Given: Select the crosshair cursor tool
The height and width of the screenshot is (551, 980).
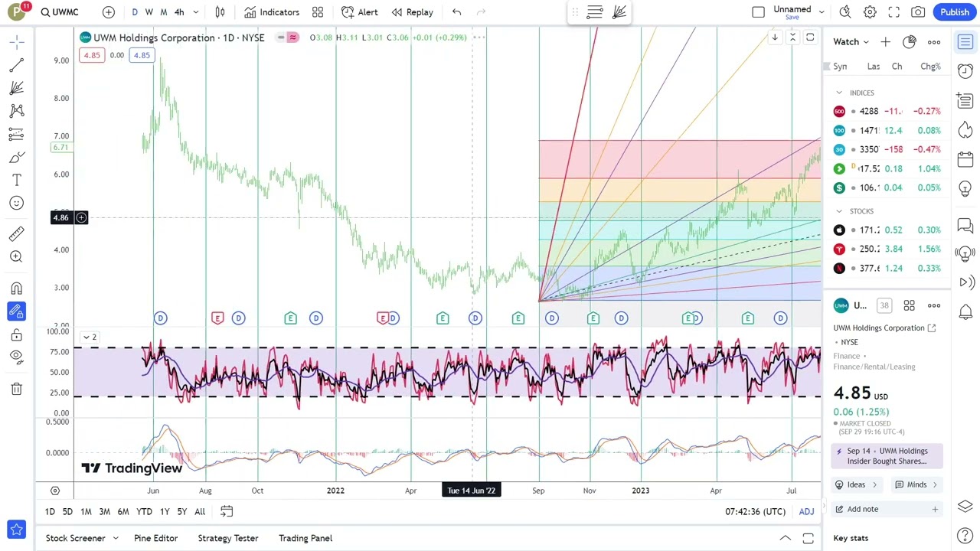Looking at the screenshot, I should (x=16, y=43).
